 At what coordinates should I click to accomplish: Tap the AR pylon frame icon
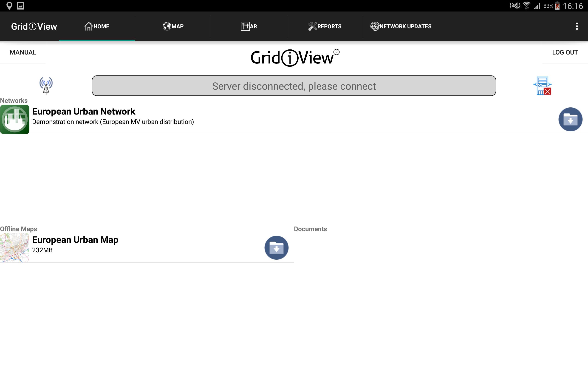245,26
